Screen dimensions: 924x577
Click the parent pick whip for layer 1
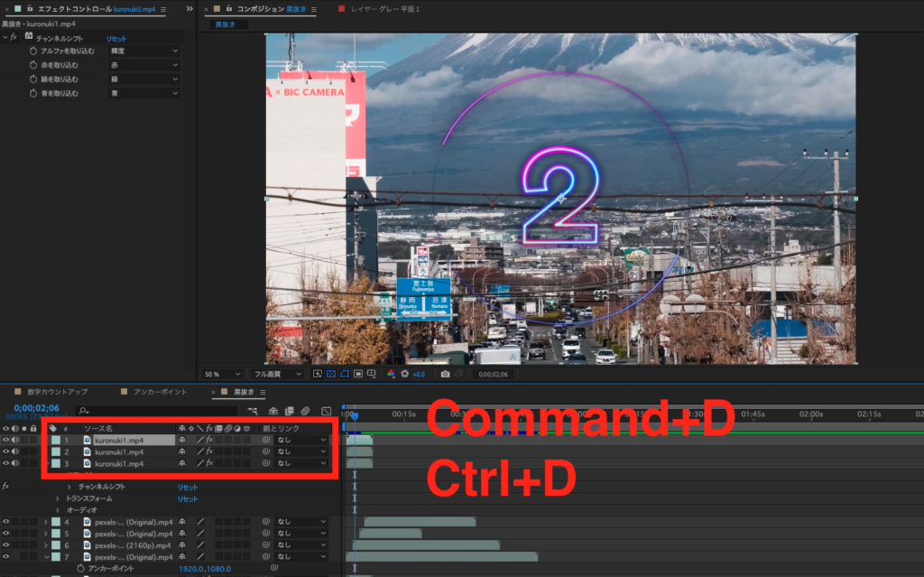pyautogui.click(x=266, y=440)
